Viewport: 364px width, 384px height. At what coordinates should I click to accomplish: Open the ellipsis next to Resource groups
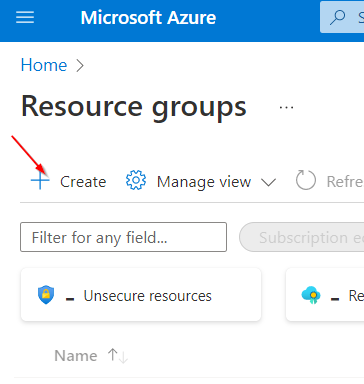pyautogui.click(x=286, y=108)
